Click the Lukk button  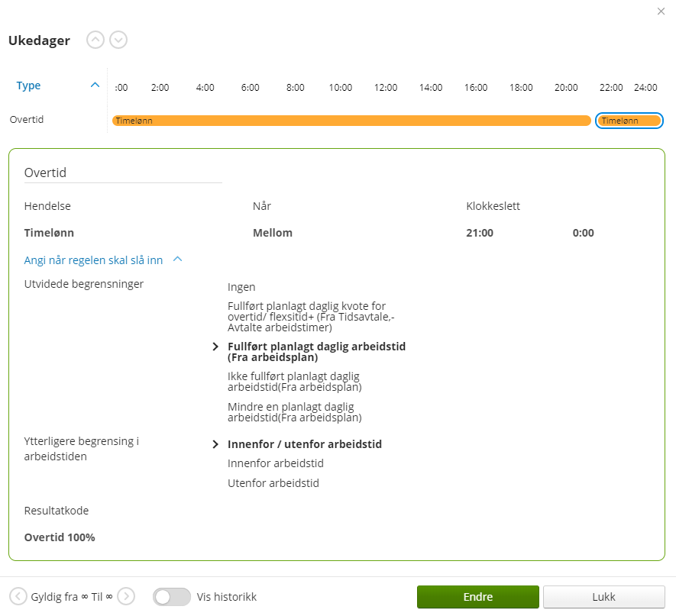pyautogui.click(x=603, y=597)
